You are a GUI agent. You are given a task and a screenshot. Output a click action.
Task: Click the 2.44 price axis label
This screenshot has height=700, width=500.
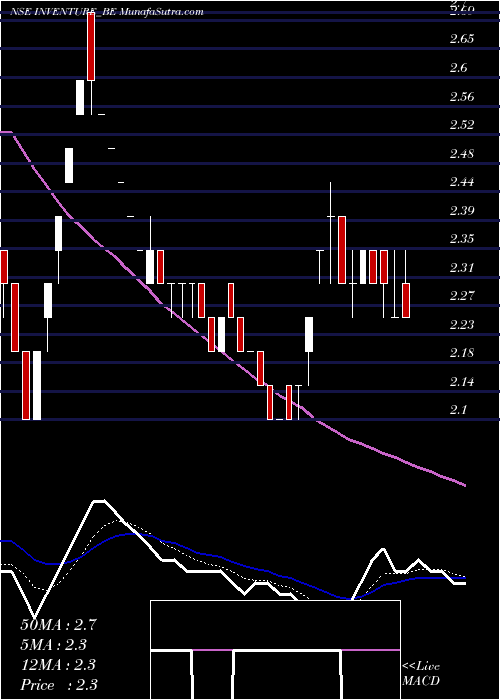462,182
